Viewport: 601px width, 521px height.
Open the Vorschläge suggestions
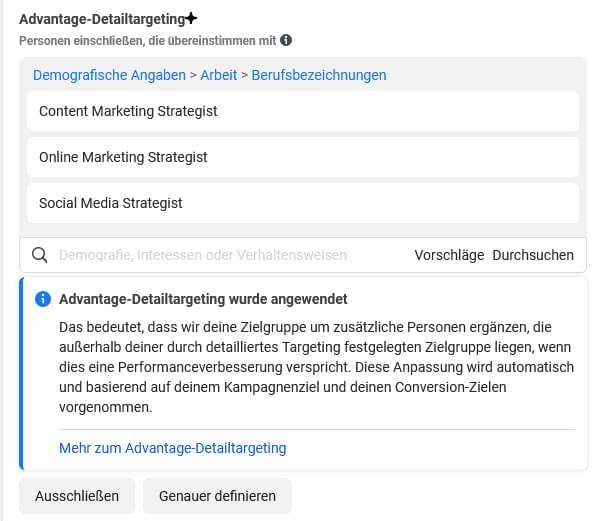coord(449,255)
